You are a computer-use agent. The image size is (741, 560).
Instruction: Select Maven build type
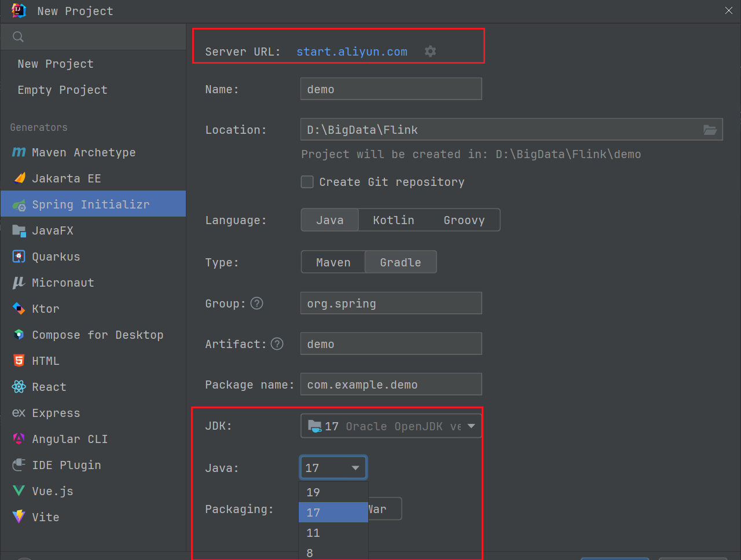[333, 262]
